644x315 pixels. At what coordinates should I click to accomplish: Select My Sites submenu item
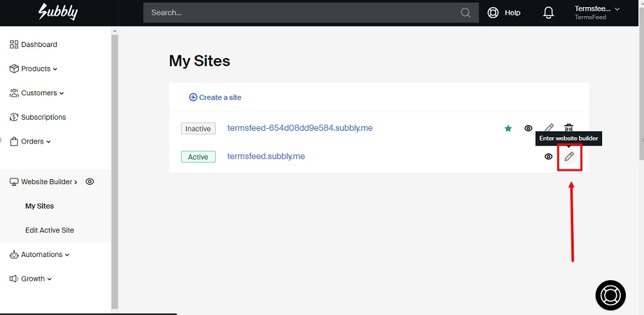point(39,205)
